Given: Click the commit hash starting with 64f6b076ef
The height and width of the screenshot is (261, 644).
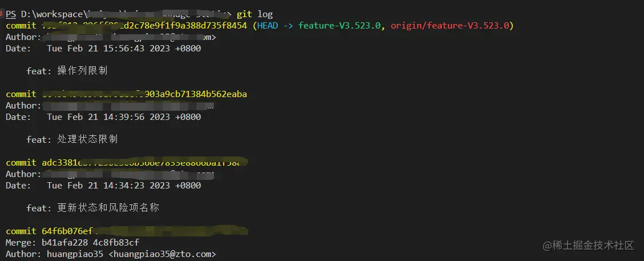Looking at the screenshot, I should click(x=67, y=231).
